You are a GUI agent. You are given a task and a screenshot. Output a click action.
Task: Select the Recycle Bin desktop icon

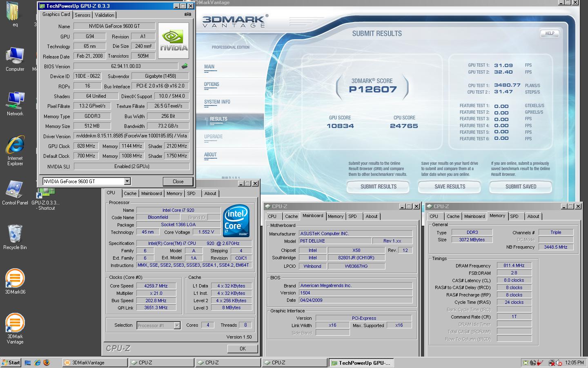click(x=15, y=237)
